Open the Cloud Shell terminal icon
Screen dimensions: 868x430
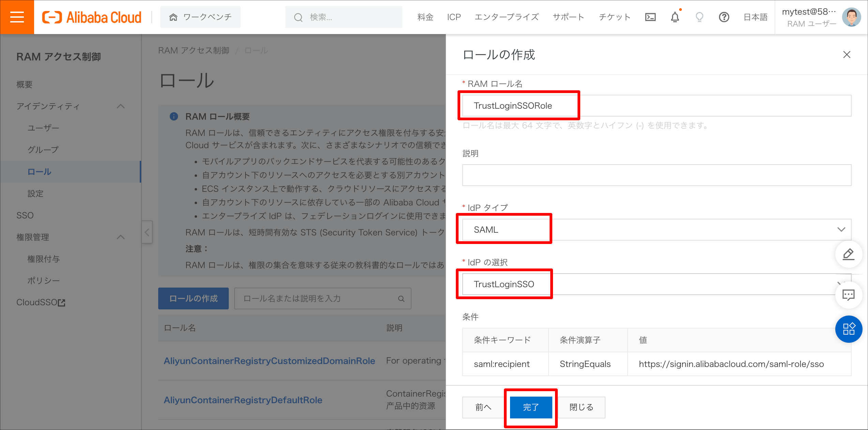(x=650, y=17)
